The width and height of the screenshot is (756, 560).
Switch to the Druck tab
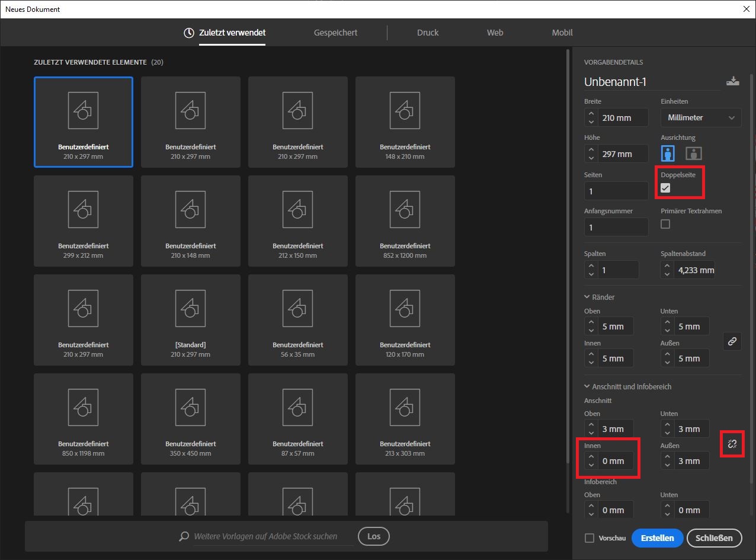coord(427,33)
